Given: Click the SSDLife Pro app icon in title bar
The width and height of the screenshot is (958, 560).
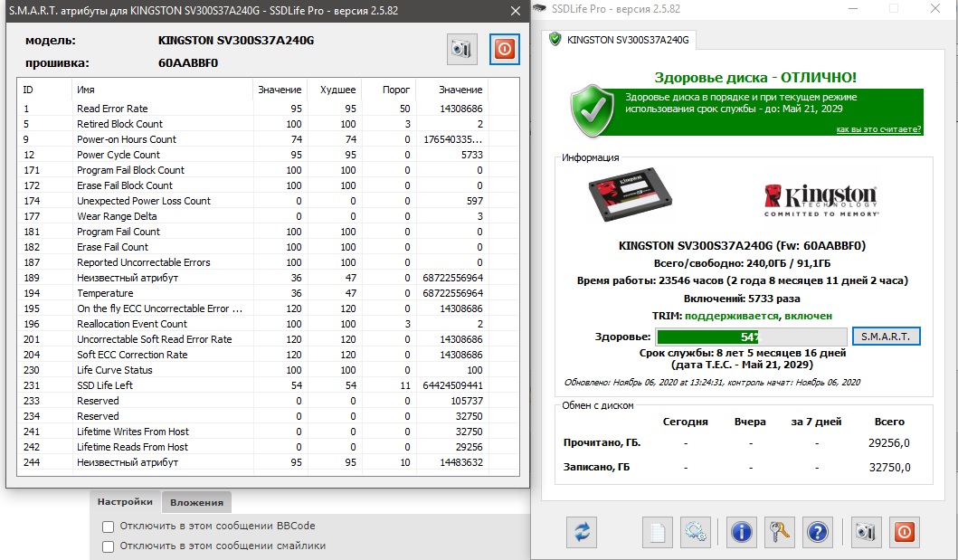Looking at the screenshot, I should [x=539, y=8].
